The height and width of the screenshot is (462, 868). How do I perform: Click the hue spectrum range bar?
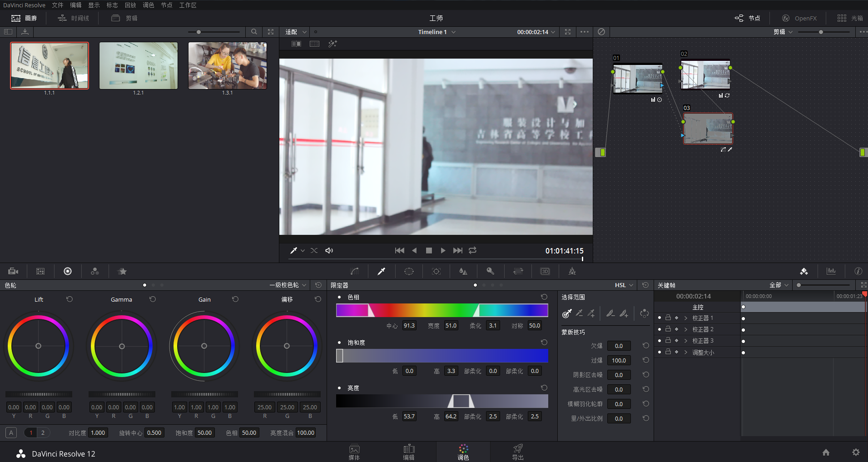pos(442,310)
